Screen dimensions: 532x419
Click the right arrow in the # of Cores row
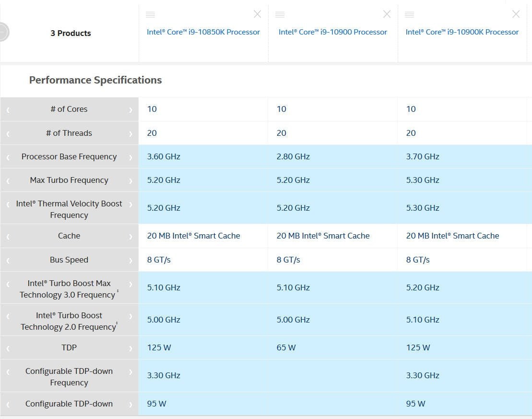pos(130,110)
